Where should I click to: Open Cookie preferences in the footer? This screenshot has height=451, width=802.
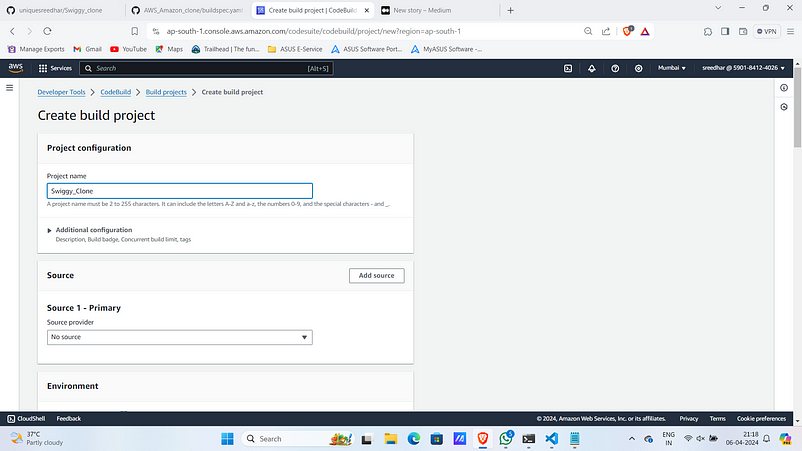(x=761, y=418)
